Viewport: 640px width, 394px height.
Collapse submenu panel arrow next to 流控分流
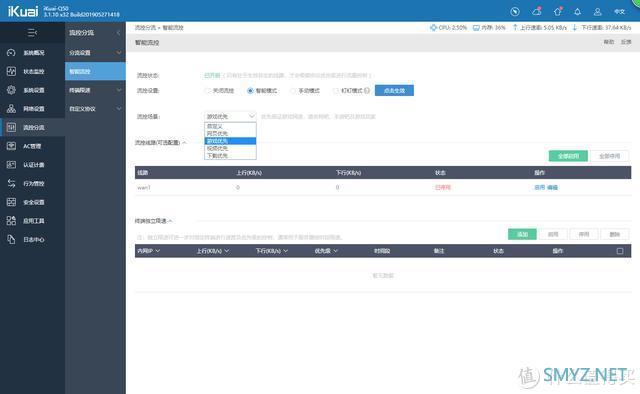118,33
